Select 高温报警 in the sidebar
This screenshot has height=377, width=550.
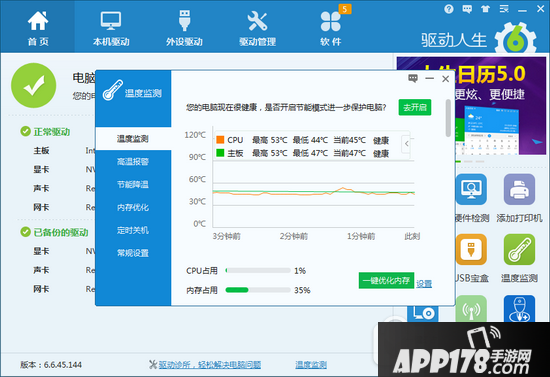click(x=133, y=162)
